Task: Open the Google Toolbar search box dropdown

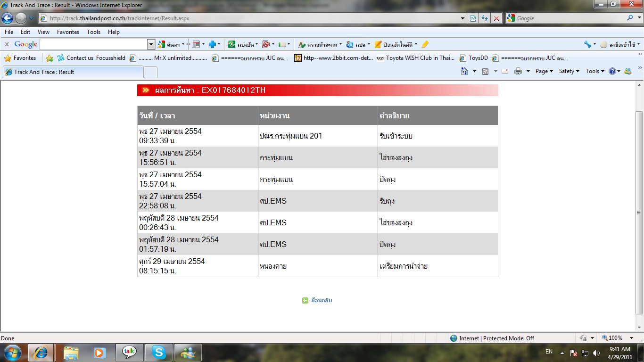Action: [151, 44]
